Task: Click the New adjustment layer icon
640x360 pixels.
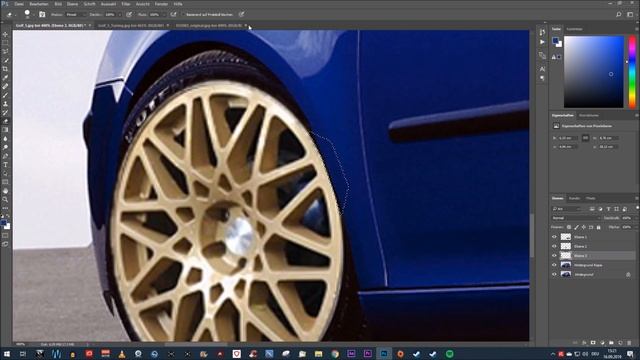Action: coord(602,343)
